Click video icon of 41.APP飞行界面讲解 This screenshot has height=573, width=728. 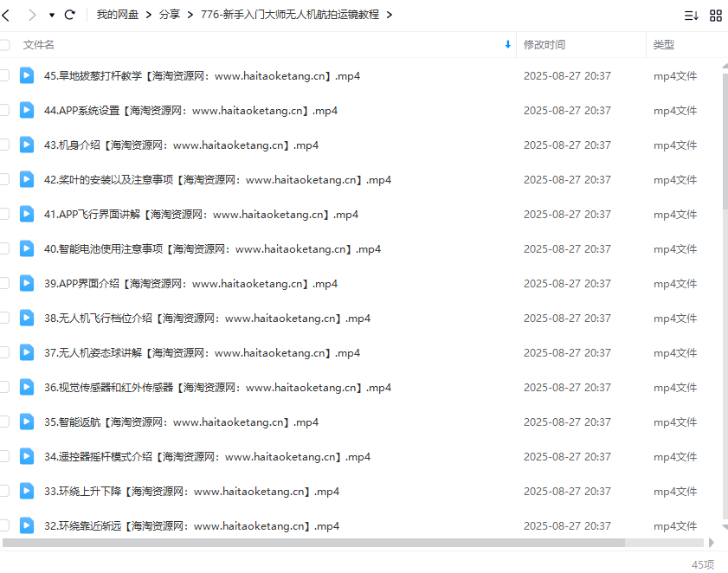pos(27,214)
